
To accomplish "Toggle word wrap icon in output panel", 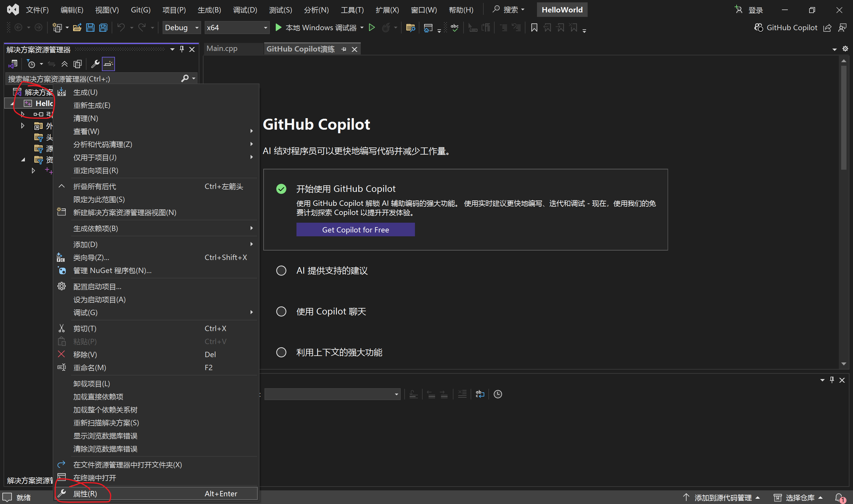I will point(480,394).
